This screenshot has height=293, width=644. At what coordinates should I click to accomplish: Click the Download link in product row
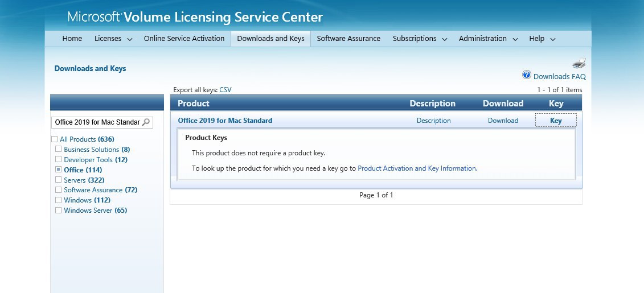(x=503, y=120)
